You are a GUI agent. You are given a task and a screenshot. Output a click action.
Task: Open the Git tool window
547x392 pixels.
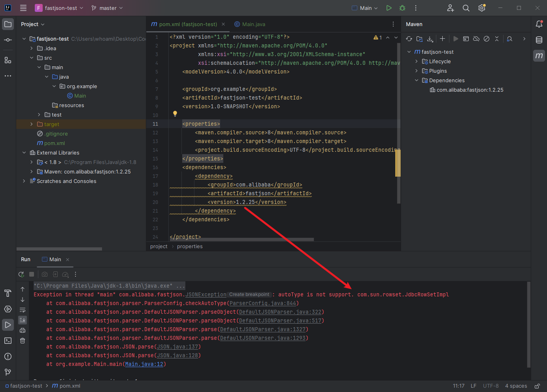8,372
